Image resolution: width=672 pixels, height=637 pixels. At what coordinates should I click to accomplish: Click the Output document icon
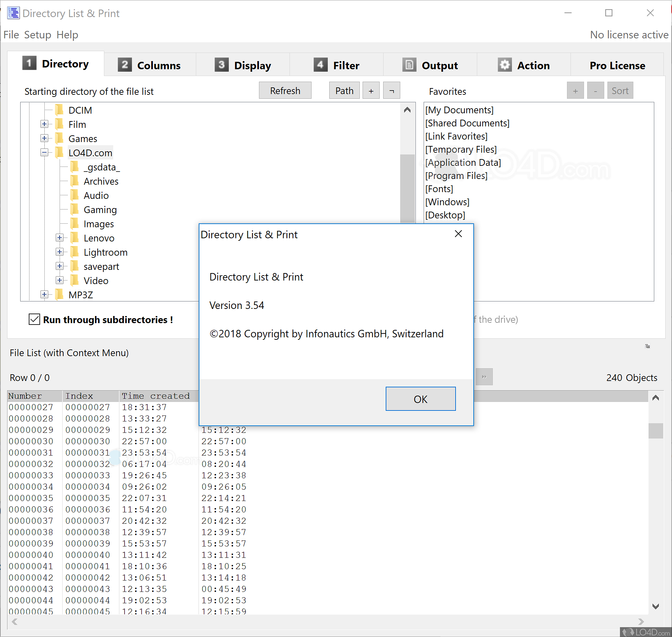point(409,65)
